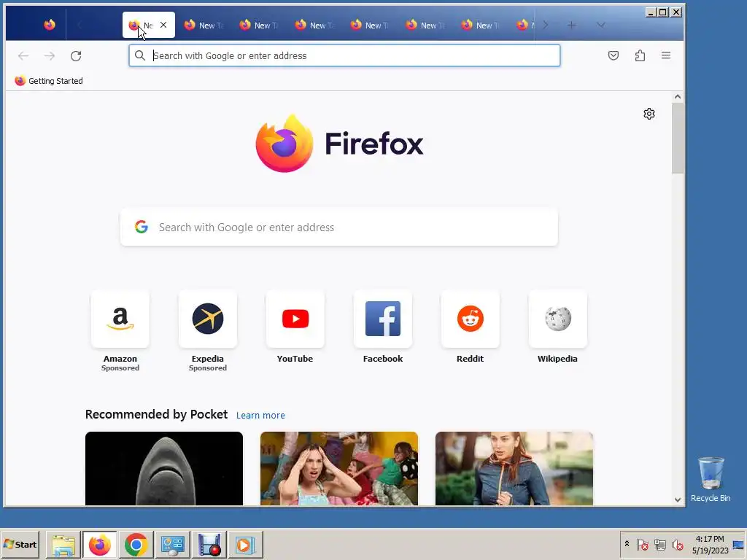Open the Extensions puzzle icon

point(640,55)
